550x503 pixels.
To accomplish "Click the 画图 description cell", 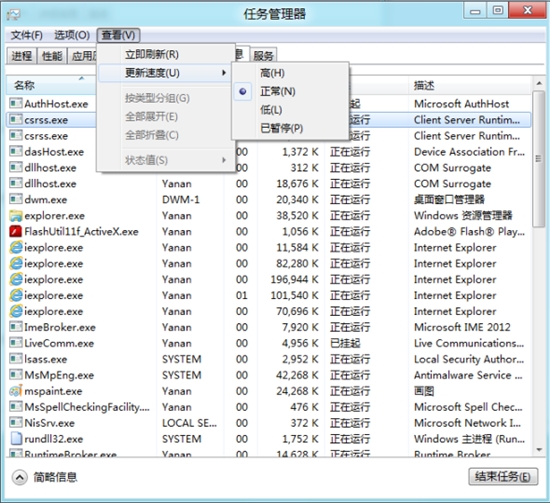I will click(x=424, y=391).
